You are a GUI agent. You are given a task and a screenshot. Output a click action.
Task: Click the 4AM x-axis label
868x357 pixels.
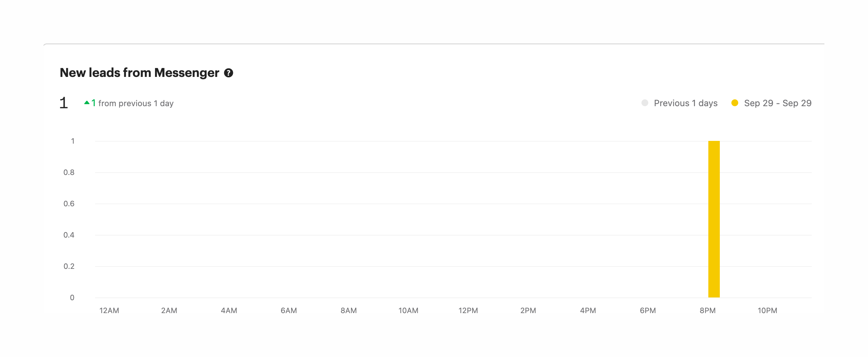tap(229, 310)
